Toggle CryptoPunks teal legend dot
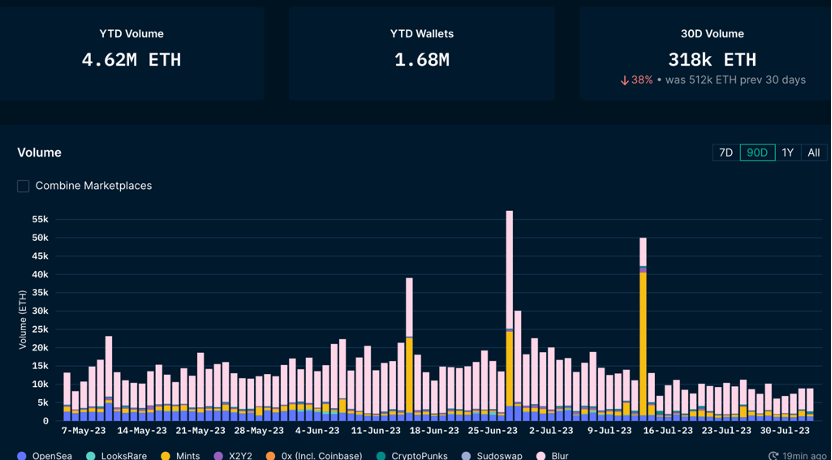This screenshot has width=832, height=460. [x=380, y=456]
